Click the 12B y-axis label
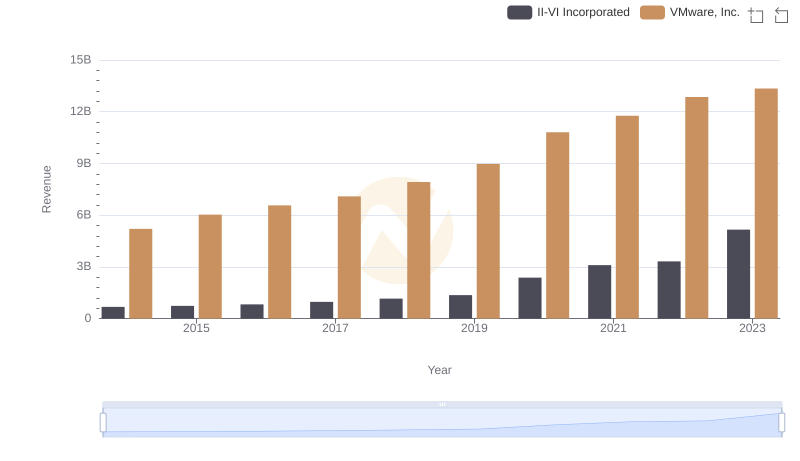Viewport: 800px width, 461px height. pyautogui.click(x=81, y=112)
